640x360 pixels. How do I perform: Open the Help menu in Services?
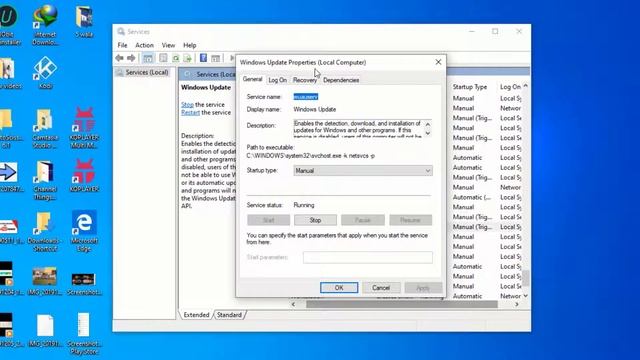tap(189, 45)
